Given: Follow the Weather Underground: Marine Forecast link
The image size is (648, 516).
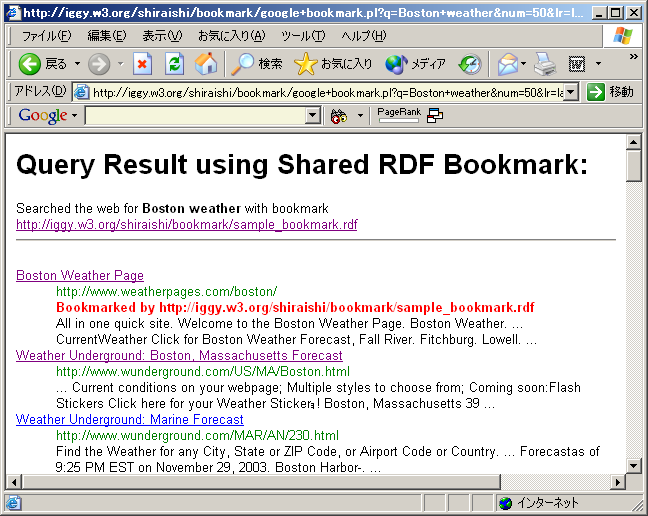Looking at the screenshot, I should click(129, 419).
